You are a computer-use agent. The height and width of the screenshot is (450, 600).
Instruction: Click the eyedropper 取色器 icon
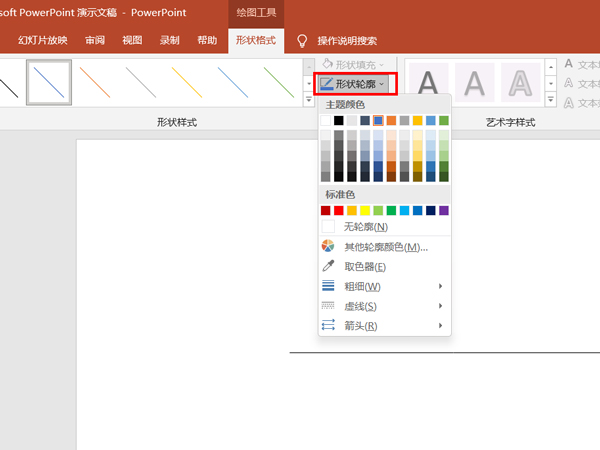point(328,266)
